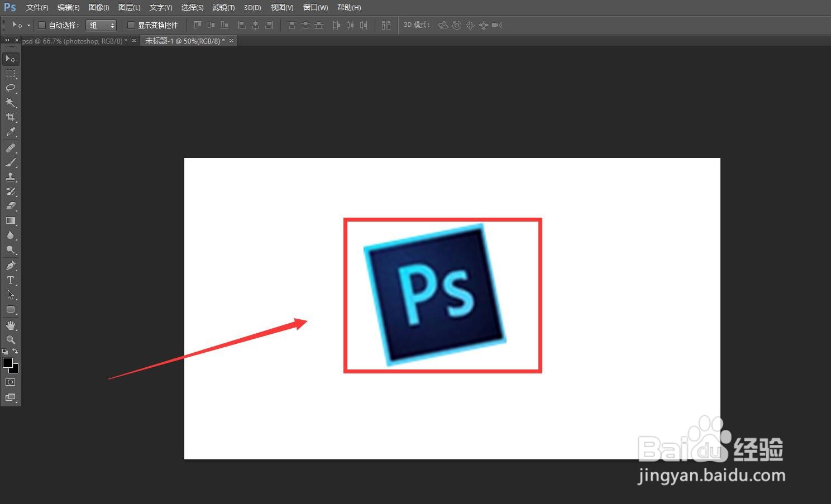Select the Pen tool
Viewport: 831px width, 504px height.
coord(11,266)
